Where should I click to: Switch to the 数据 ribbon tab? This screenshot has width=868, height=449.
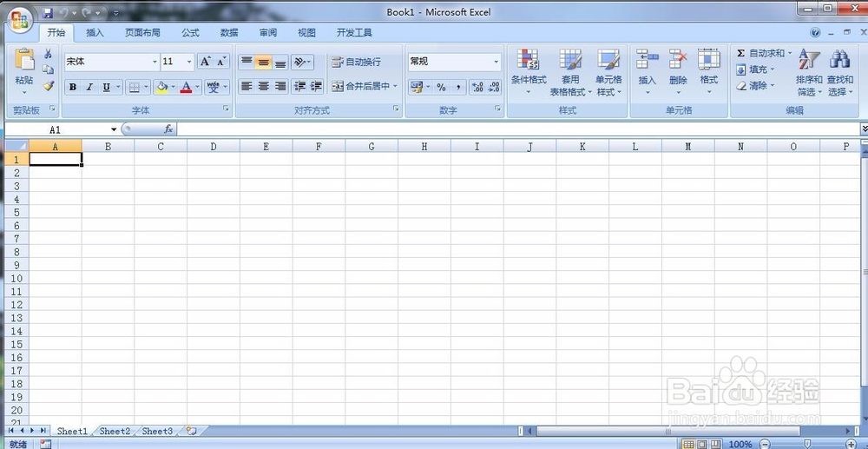click(x=229, y=33)
